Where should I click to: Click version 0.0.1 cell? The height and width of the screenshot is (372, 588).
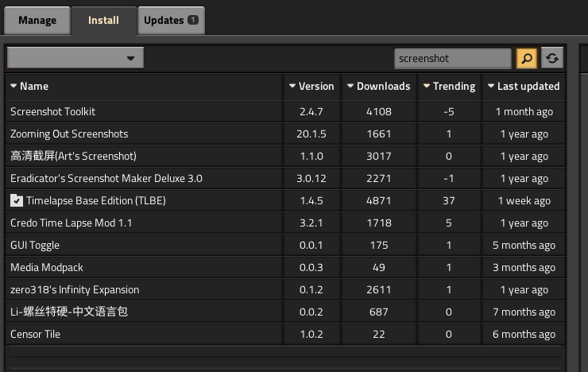tap(311, 246)
